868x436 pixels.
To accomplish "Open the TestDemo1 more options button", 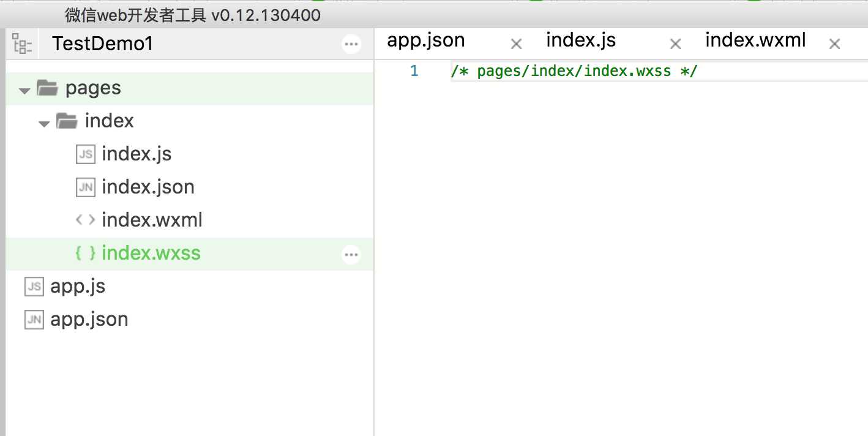I will (x=351, y=44).
